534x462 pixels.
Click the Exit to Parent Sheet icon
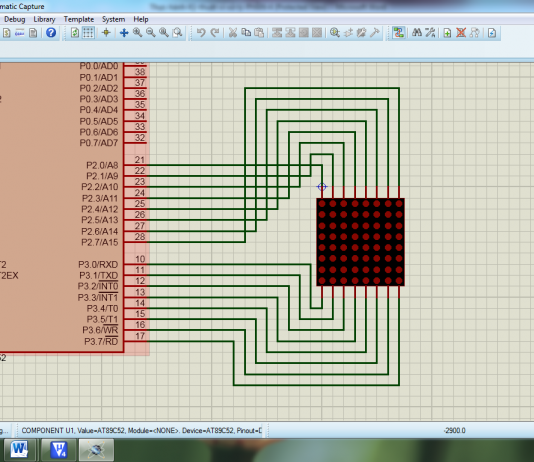click(474, 33)
